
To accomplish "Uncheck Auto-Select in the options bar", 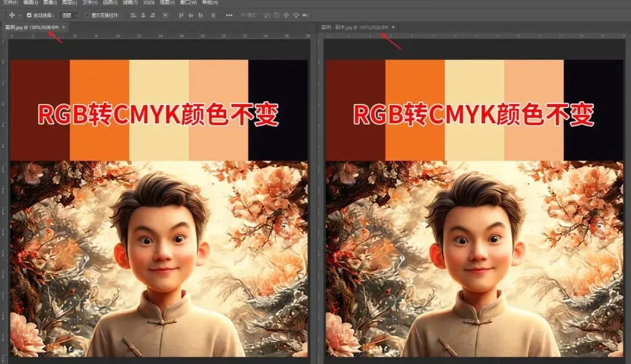I will pos(29,14).
